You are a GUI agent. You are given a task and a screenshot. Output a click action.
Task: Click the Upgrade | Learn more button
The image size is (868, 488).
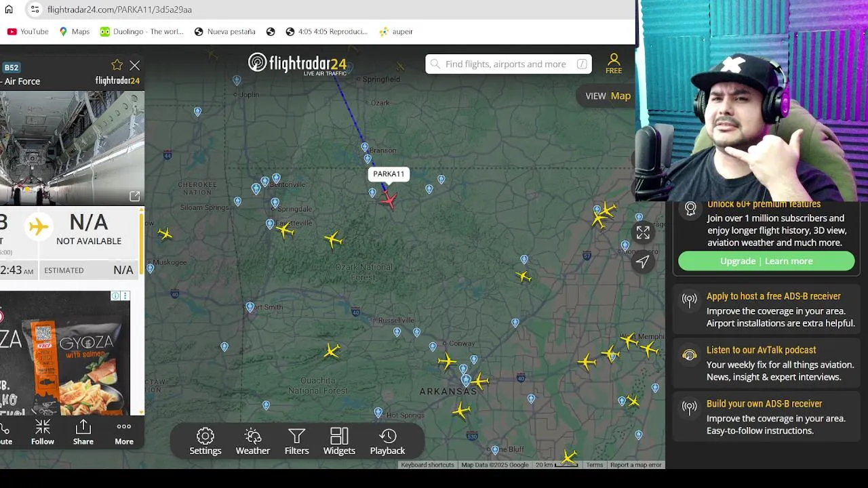(x=766, y=261)
